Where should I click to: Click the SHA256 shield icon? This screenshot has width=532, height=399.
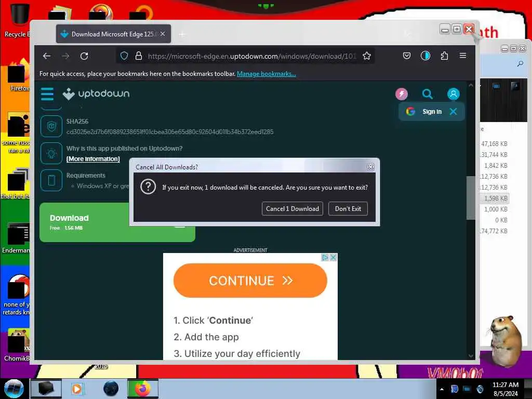pos(51,127)
